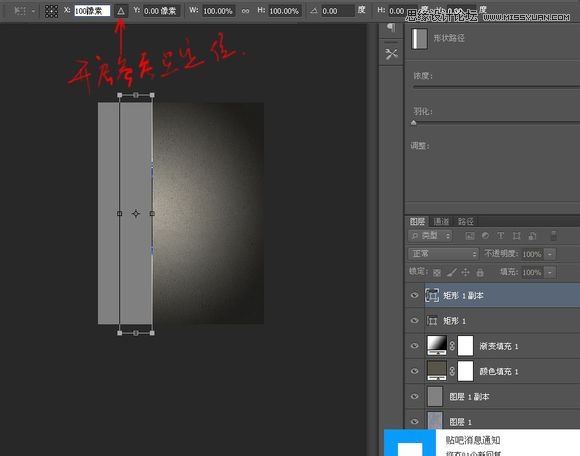This screenshot has width=580, height=456.
Task: Select the 颜色填充 1 layer name
Action: (x=499, y=371)
